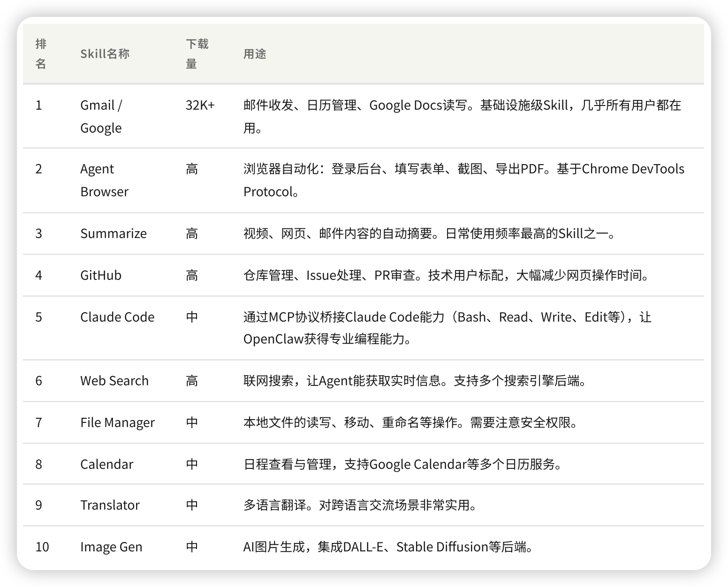The width and height of the screenshot is (728, 587).
Task: Select the Translator skill name
Action: coord(110,505)
